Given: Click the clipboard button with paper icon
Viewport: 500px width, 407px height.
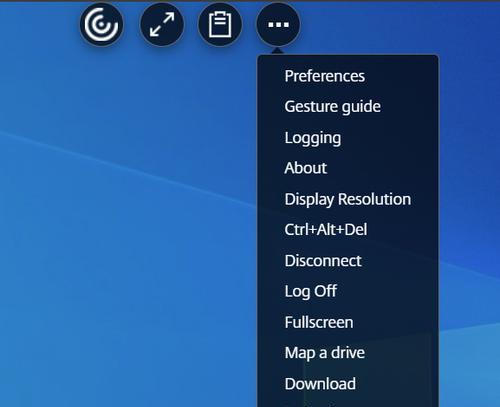Looking at the screenshot, I should coord(220,24).
